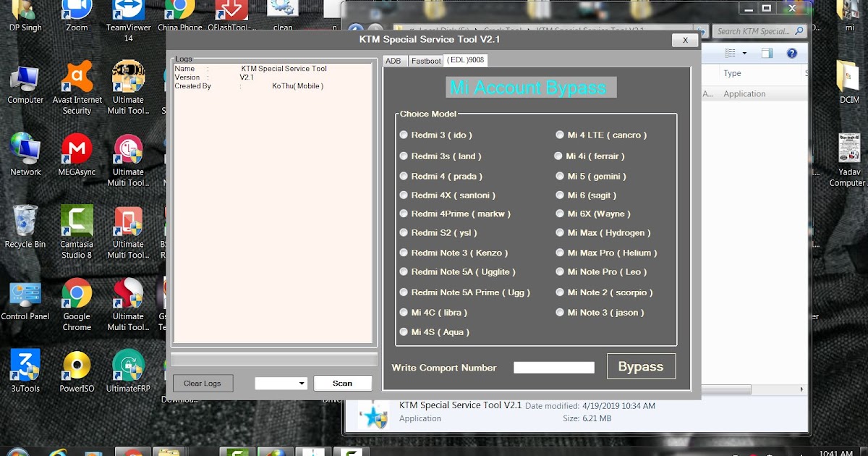Click the Bypass button
868x456 pixels.
click(x=641, y=366)
